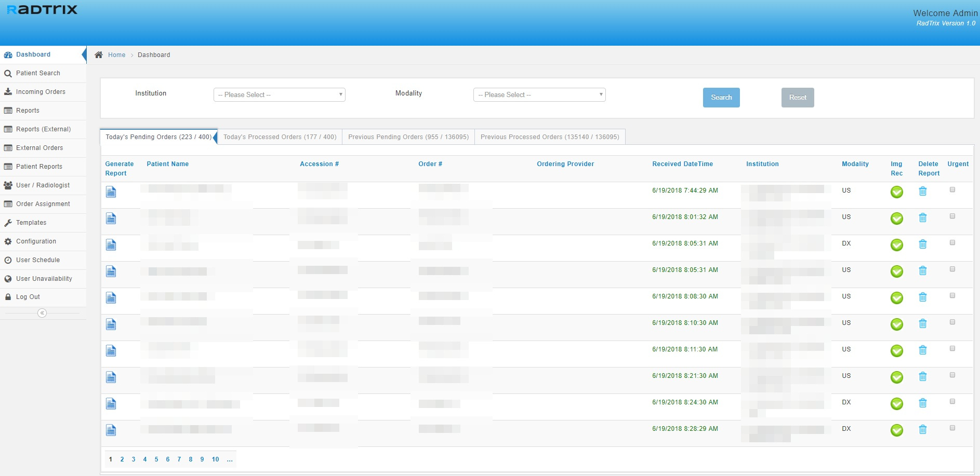Click the Home icon in breadcrumb
The image size is (980, 476).
click(99, 55)
